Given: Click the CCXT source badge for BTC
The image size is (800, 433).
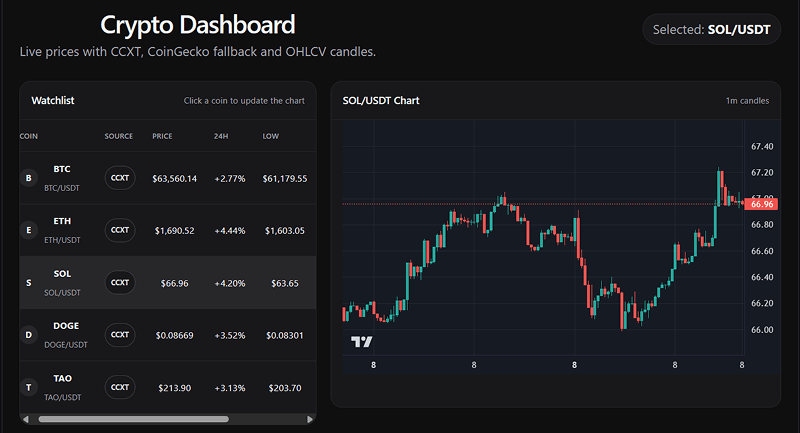Looking at the screenshot, I should (x=120, y=178).
